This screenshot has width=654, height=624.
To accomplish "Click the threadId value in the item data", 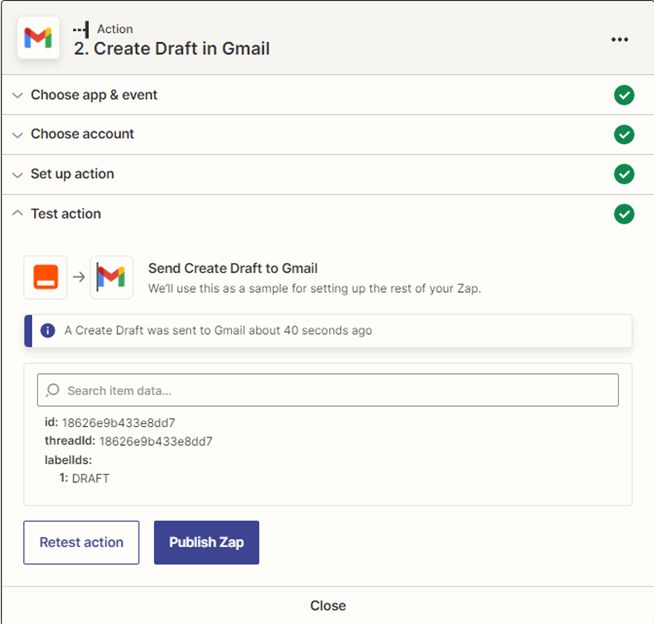I will tap(156, 441).
